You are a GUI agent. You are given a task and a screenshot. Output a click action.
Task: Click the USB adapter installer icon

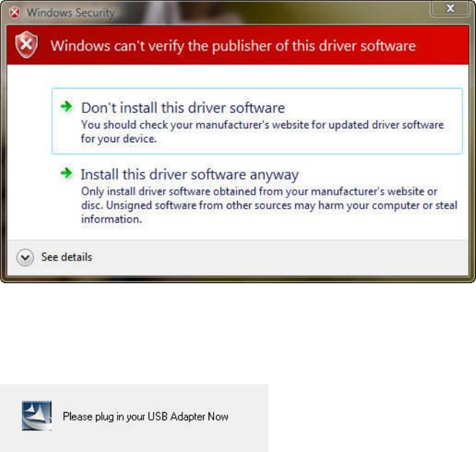click(37, 415)
